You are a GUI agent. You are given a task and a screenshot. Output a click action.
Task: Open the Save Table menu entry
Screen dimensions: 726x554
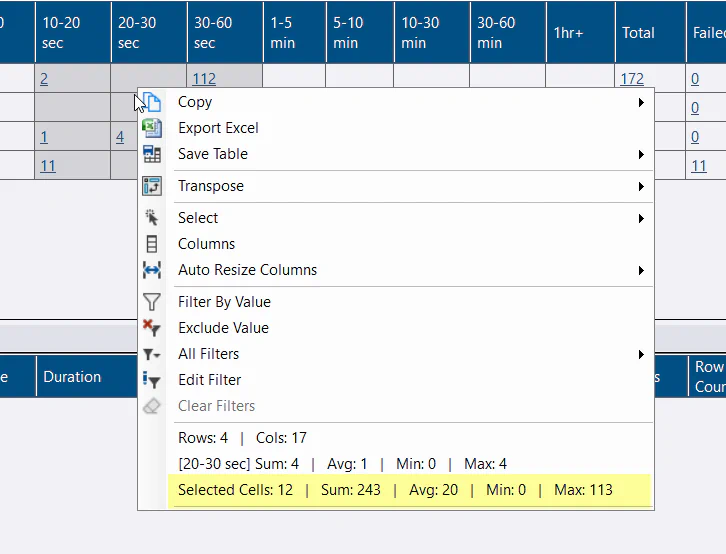click(x=396, y=154)
